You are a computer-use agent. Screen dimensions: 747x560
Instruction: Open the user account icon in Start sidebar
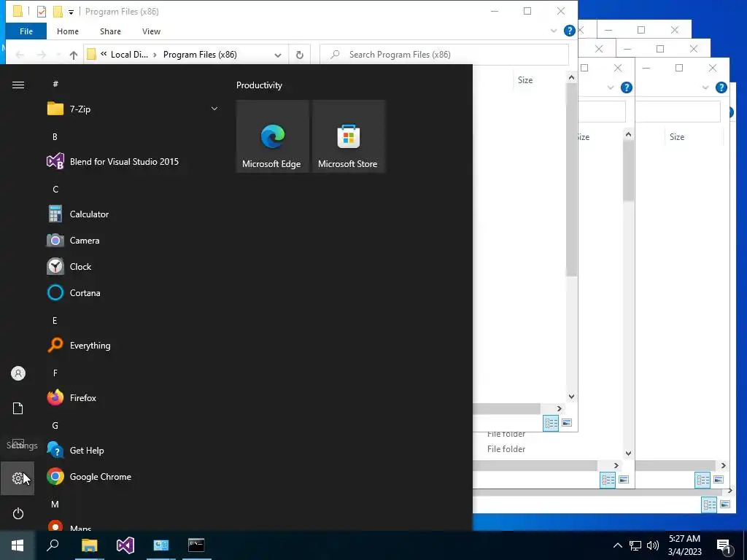[x=18, y=373]
